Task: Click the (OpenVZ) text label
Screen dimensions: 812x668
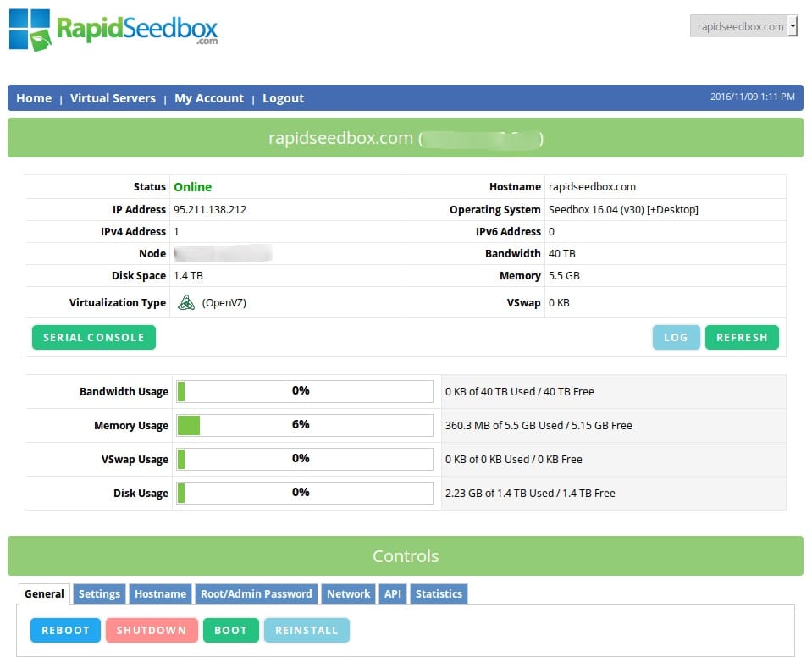Action: pyautogui.click(x=224, y=303)
